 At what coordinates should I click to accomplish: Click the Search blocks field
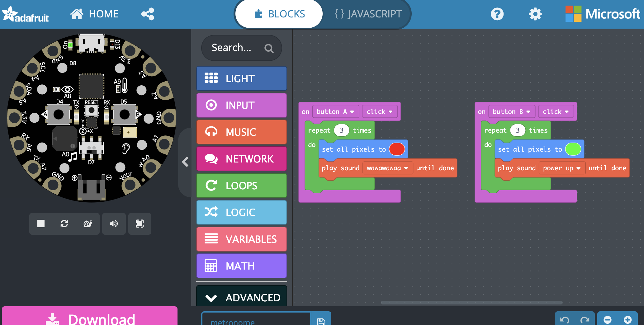tap(242, 48)
